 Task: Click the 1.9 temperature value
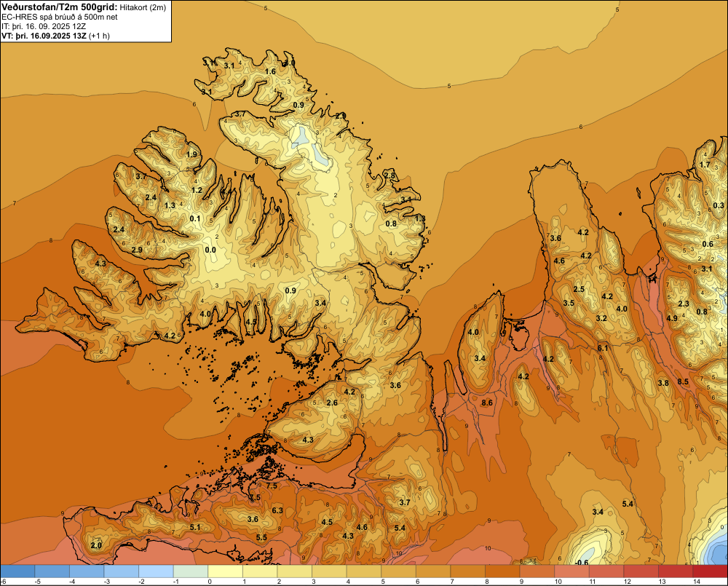(191, 154)
